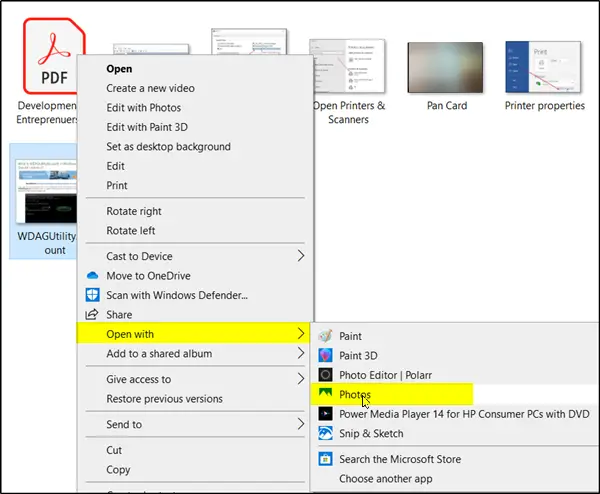Click the Paint app icon in submenu

point(325,336)
